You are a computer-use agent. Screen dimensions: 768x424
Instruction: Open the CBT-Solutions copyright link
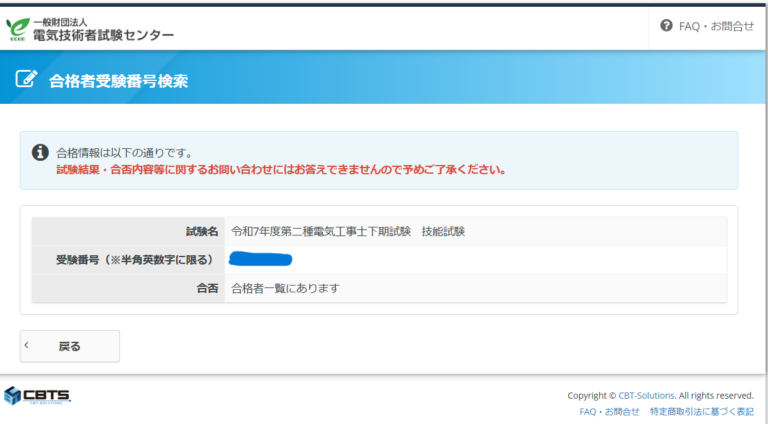647,395
